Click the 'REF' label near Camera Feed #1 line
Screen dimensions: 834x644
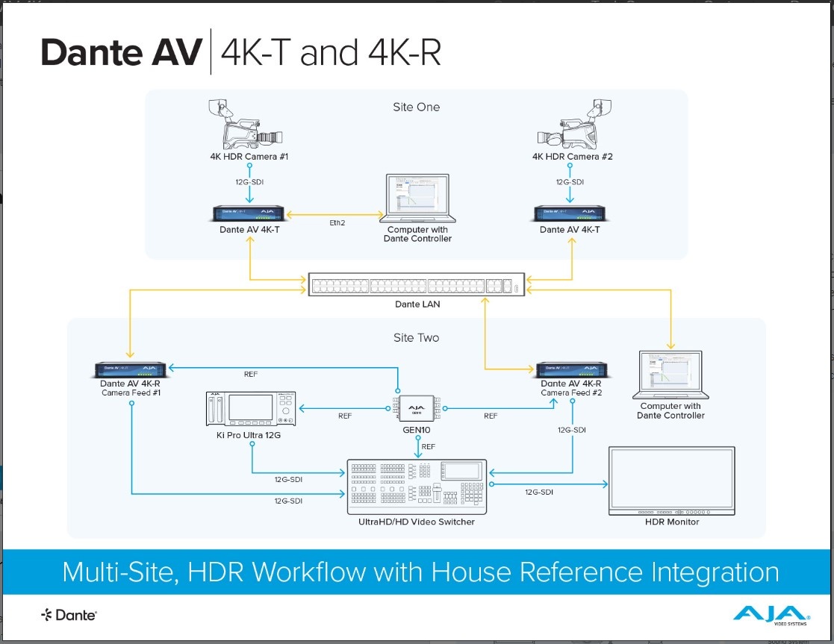251,375
